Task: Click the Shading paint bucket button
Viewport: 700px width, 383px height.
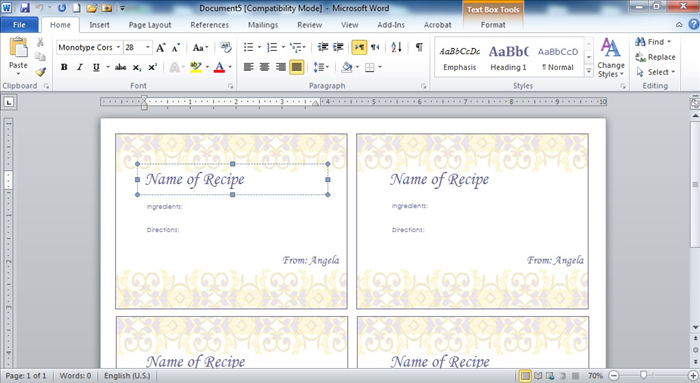Action: coord(347,67)
